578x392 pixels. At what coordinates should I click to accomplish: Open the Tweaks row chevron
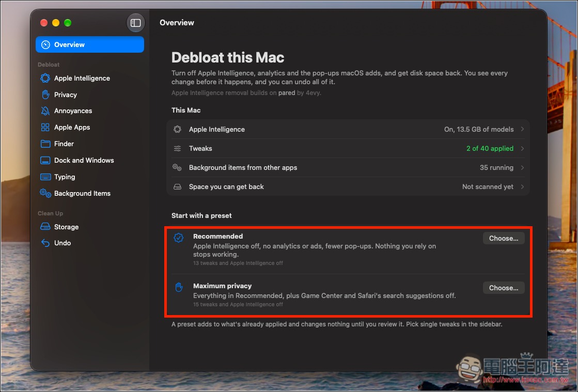click(x=522, y=148)
